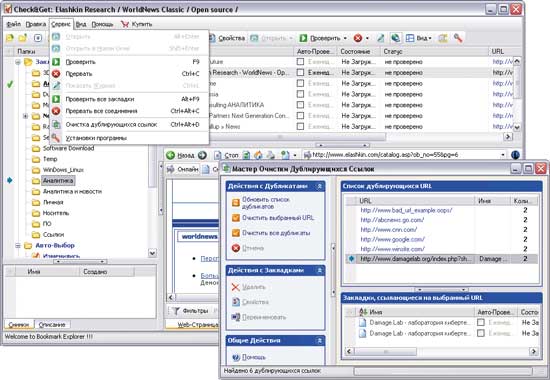This screenshot has width=550, height=380.
Task: Open the Проверить toolbar dropdown arrow
Action: coord(345,38)
